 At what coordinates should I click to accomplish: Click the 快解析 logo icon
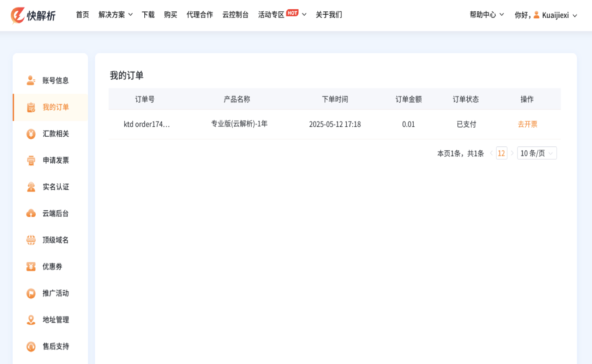point(18,15)
